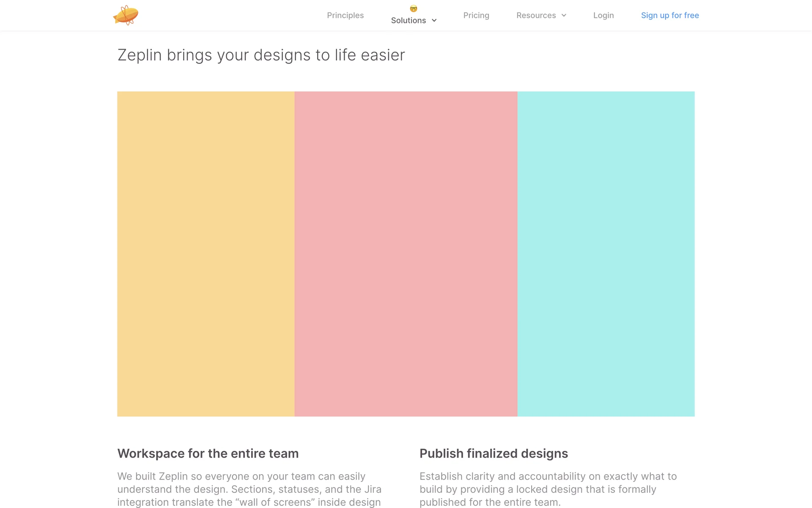
Task: Open the Pricing page
Action: click(476, 15)
